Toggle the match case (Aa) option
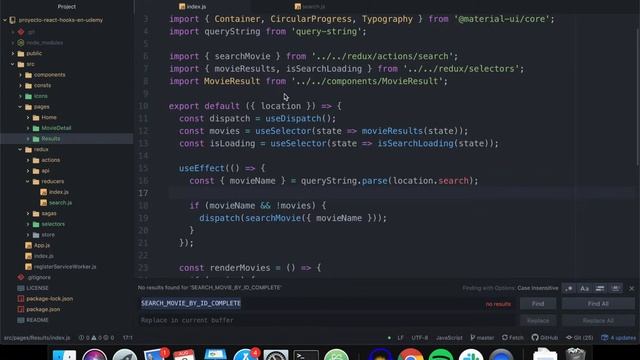The height and width of the screenshot is (360, 640). point(584,288)
